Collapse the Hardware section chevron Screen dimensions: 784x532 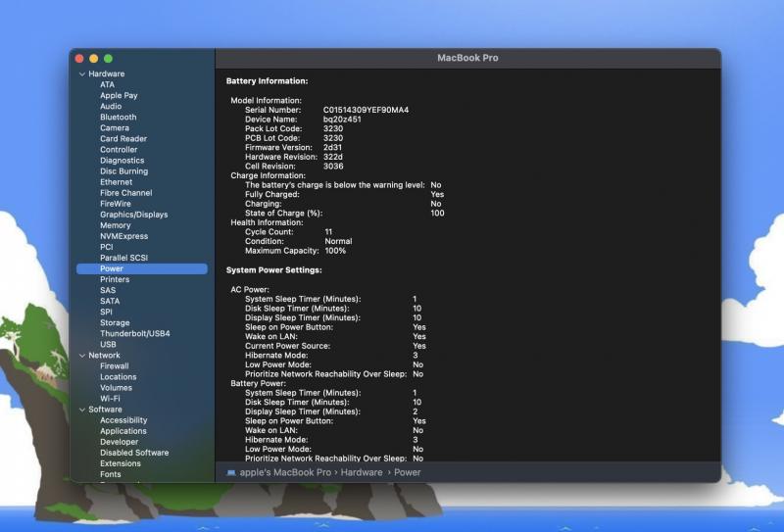click(82, 74)
